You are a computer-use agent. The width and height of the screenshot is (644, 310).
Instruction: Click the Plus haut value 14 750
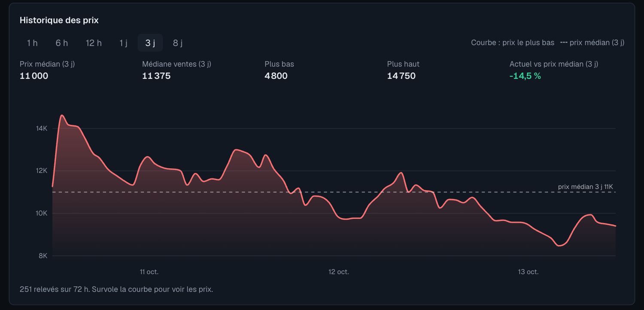click(x=401, y=76)
